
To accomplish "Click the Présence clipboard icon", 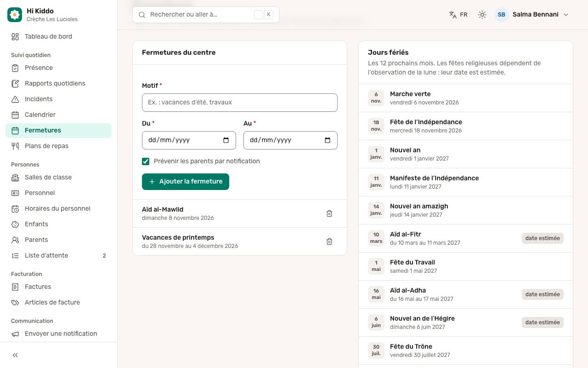I will [x=15, y=68].
